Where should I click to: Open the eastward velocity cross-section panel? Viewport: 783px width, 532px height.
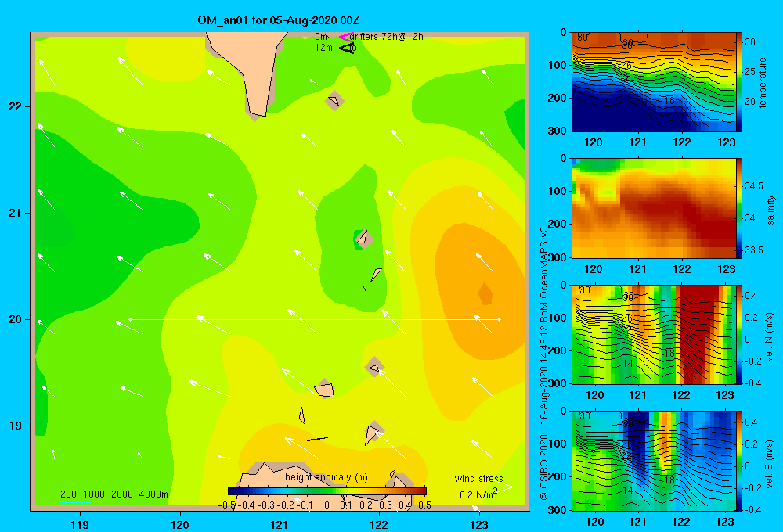(x=654, y=461)
